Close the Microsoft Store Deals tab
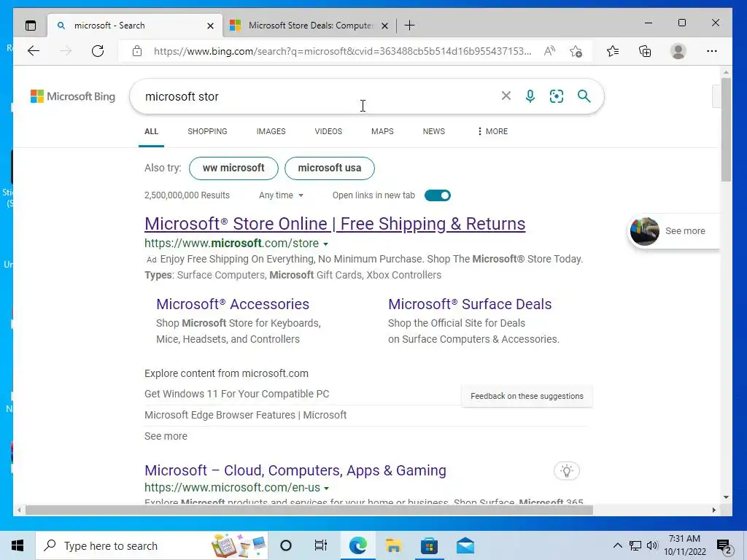The width and height of the screenshot is (747, 560). [x=384, y=26]
